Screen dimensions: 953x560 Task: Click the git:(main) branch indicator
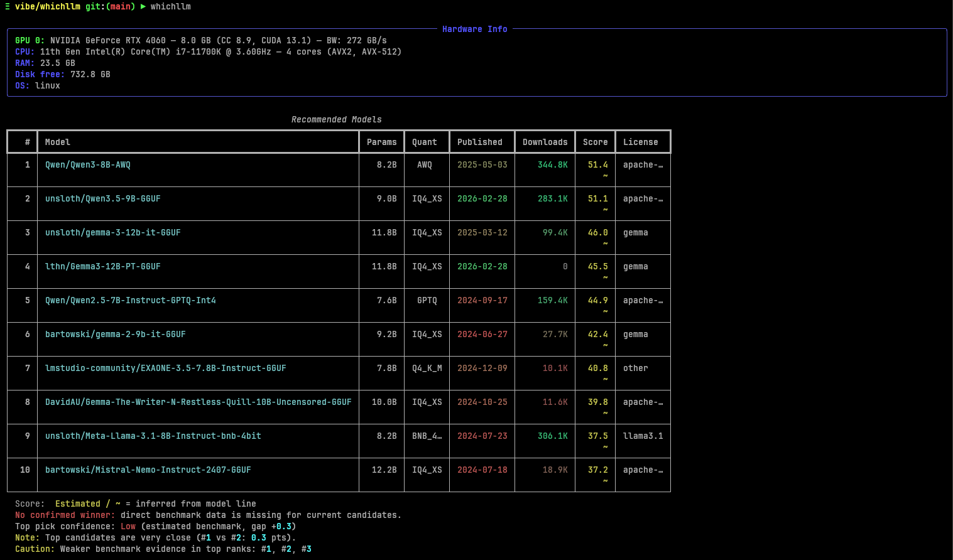[x=111, y=7]
